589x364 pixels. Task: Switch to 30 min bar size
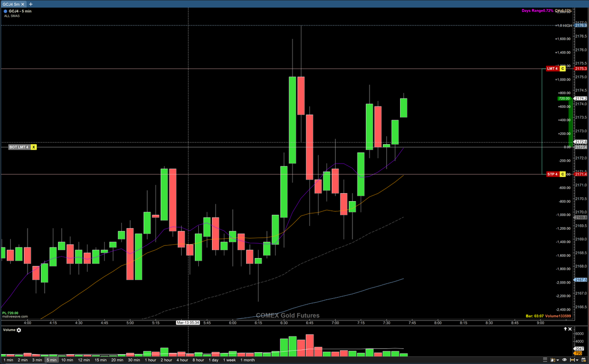134,360
